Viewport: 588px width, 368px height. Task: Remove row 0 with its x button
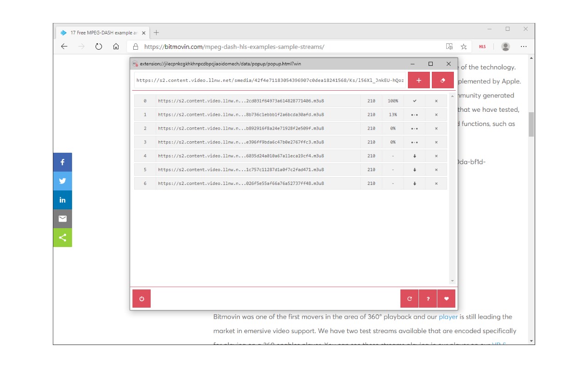click(436, 101)
